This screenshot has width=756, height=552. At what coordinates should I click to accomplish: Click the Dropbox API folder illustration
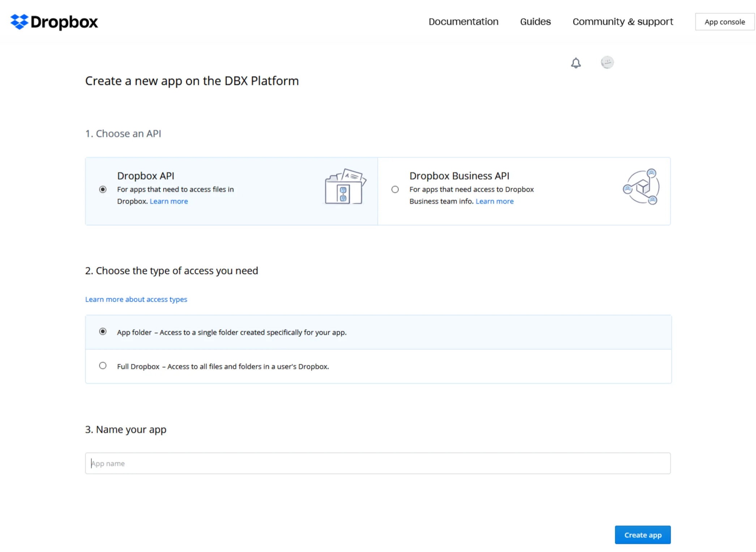(345, 187)
